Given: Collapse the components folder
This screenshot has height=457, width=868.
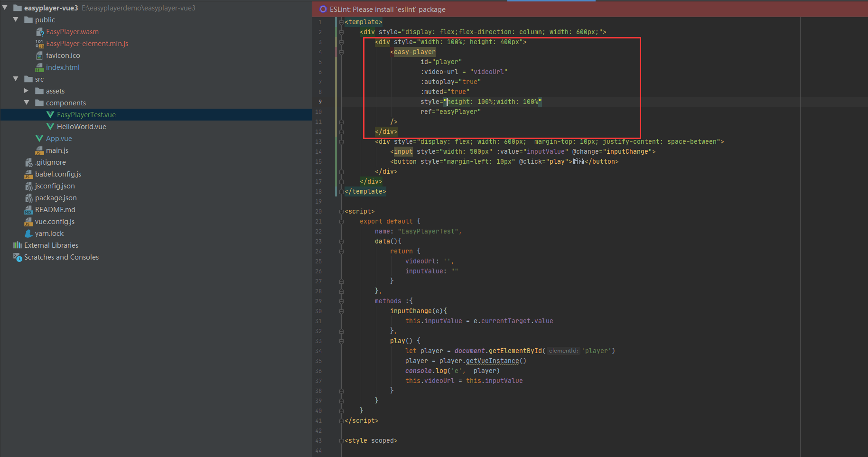Looking at the screenshot, I should [x=27, y=103].
